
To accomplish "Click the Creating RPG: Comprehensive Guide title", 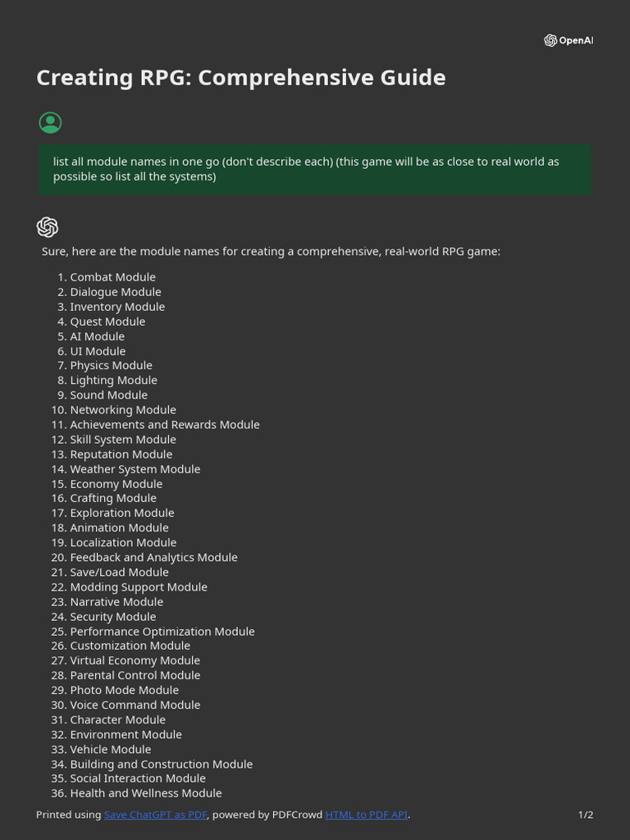I will tap(241, 78).
